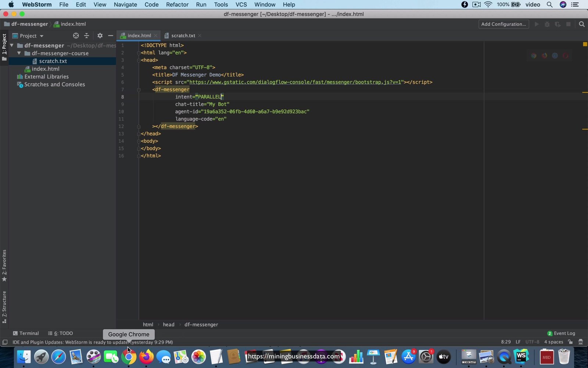Open the VCS menu
This screenshot has width=588, height=368.
(241, 4)
